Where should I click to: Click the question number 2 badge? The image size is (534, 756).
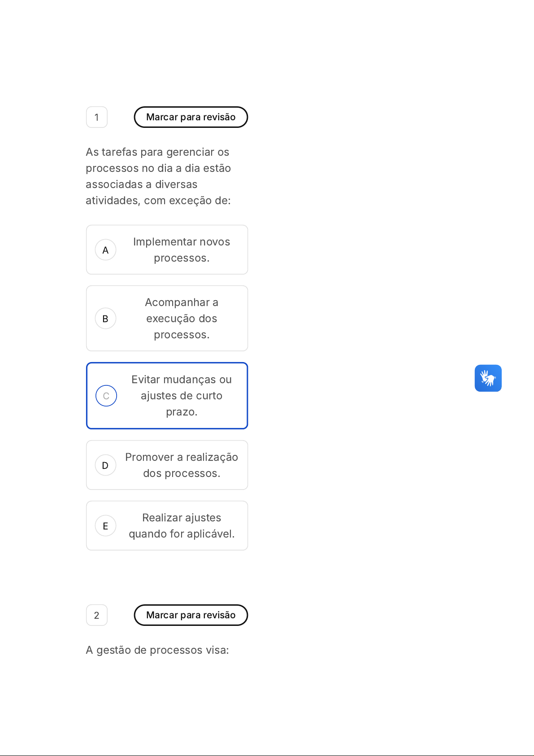(97, 616)
